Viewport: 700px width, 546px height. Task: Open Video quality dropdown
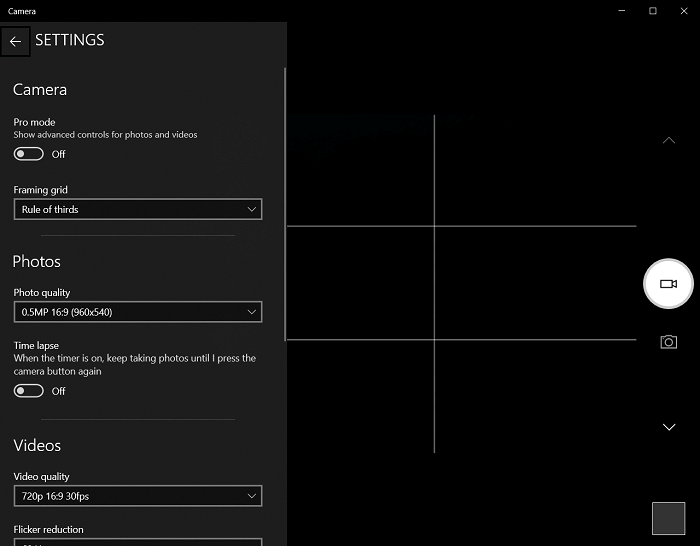138,496
